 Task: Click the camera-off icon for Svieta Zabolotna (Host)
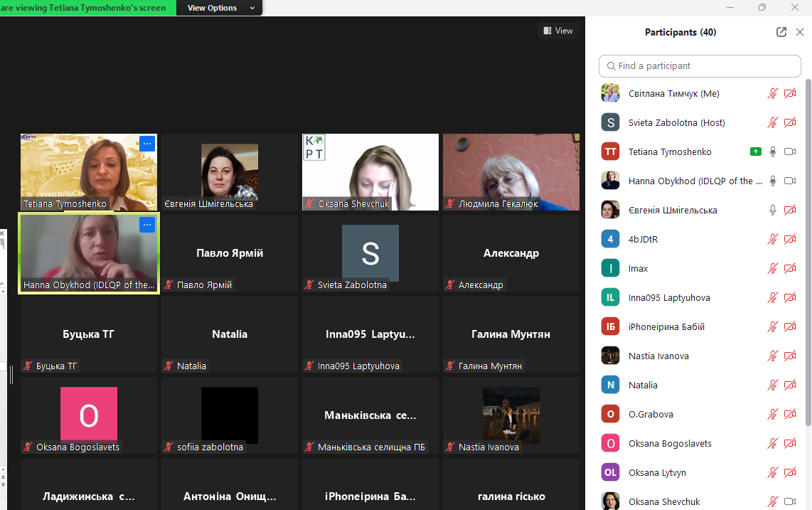790,123
